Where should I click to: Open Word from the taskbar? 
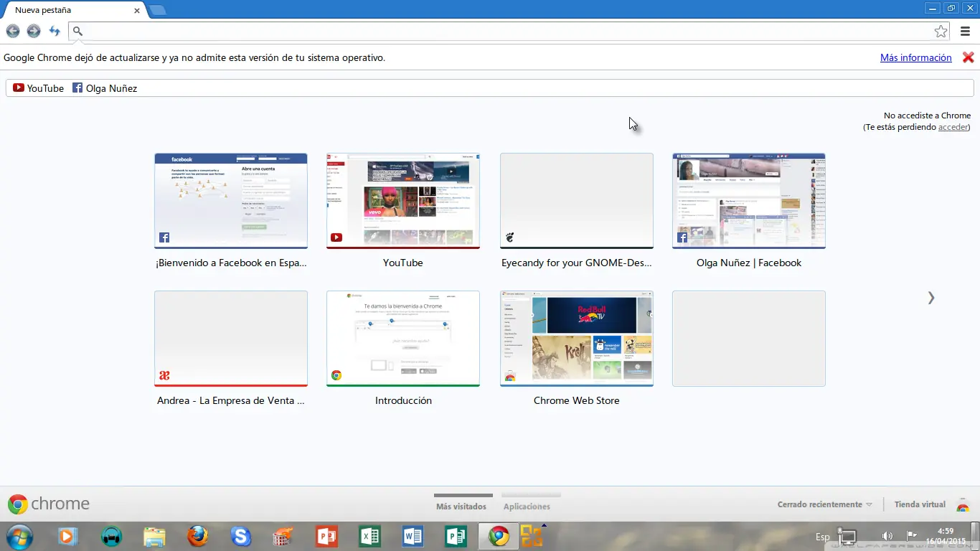point(413,536)
